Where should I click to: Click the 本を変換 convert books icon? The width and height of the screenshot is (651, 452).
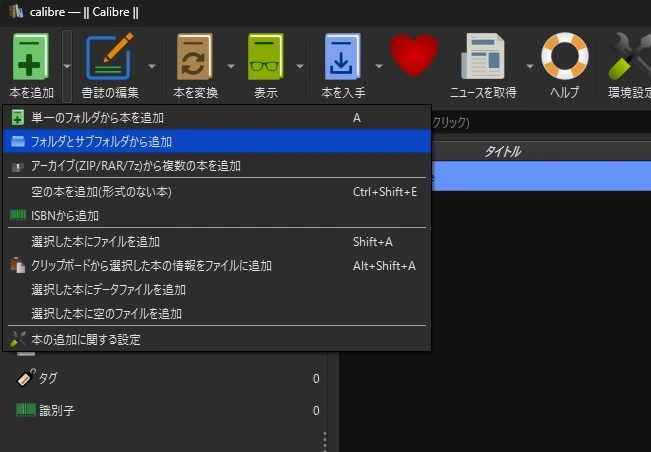(x=195, y=56)
